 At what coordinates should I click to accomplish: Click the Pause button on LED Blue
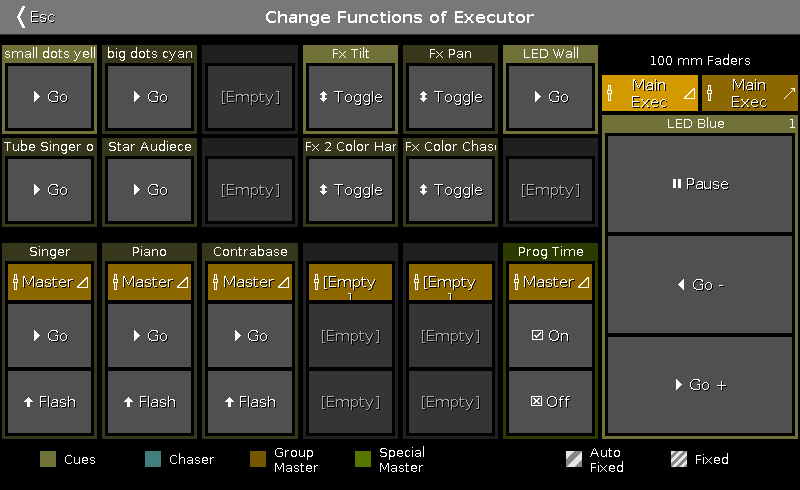coord(699,184)
